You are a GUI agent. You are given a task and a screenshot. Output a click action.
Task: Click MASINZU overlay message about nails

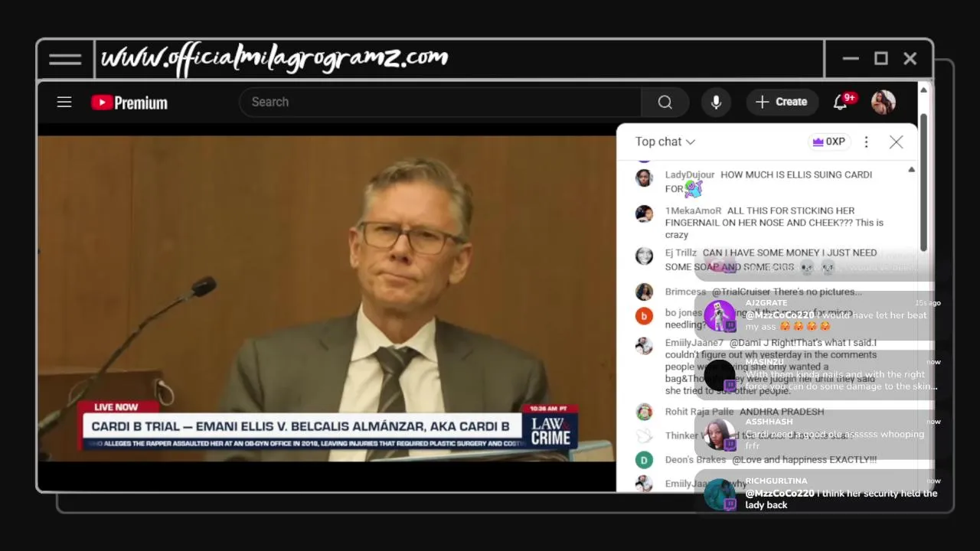click(x=841, y=380)
